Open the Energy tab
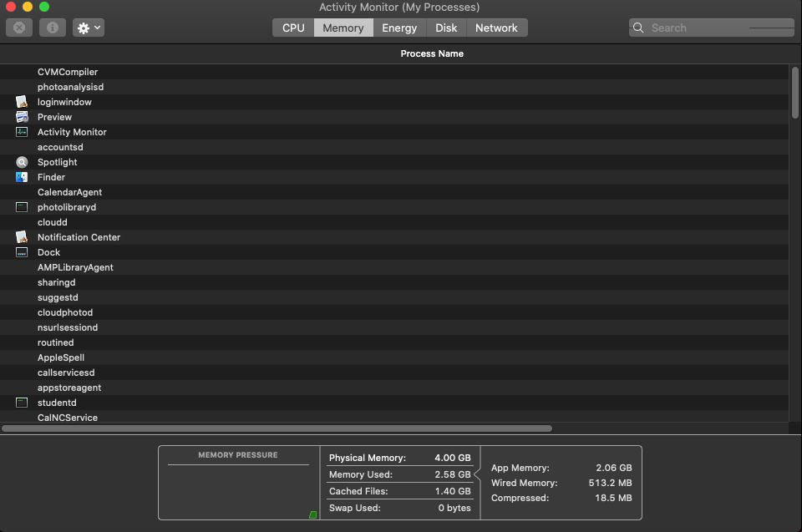This screenshot has height=532, width=802. tap(399, 28)
